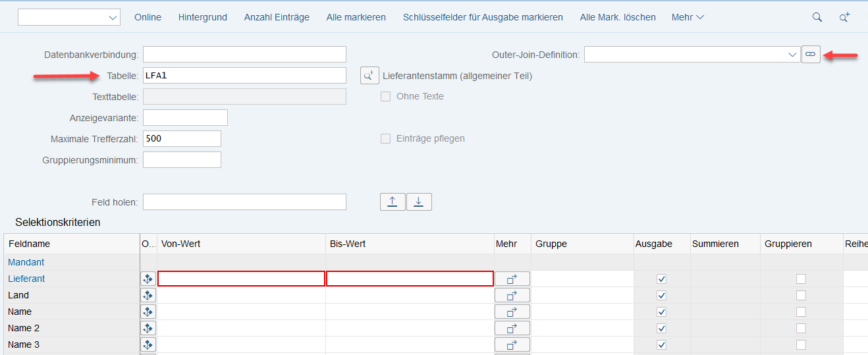
Task: Expand the Mehr menu in toolbar
Action: click(x=688, y=17)
